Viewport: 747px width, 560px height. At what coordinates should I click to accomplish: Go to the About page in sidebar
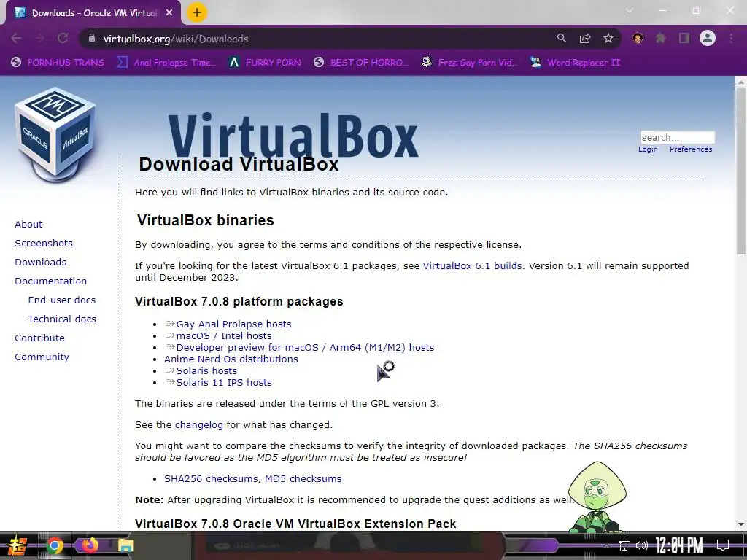click(28, 225)
